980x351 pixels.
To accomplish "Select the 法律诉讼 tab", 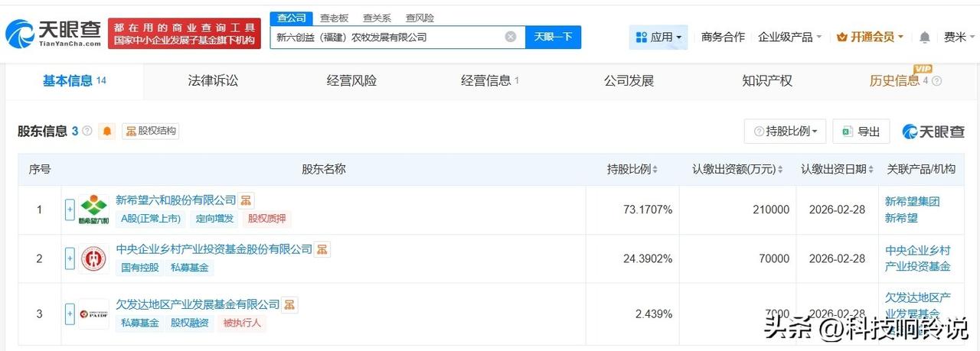I will click(213, 80).
